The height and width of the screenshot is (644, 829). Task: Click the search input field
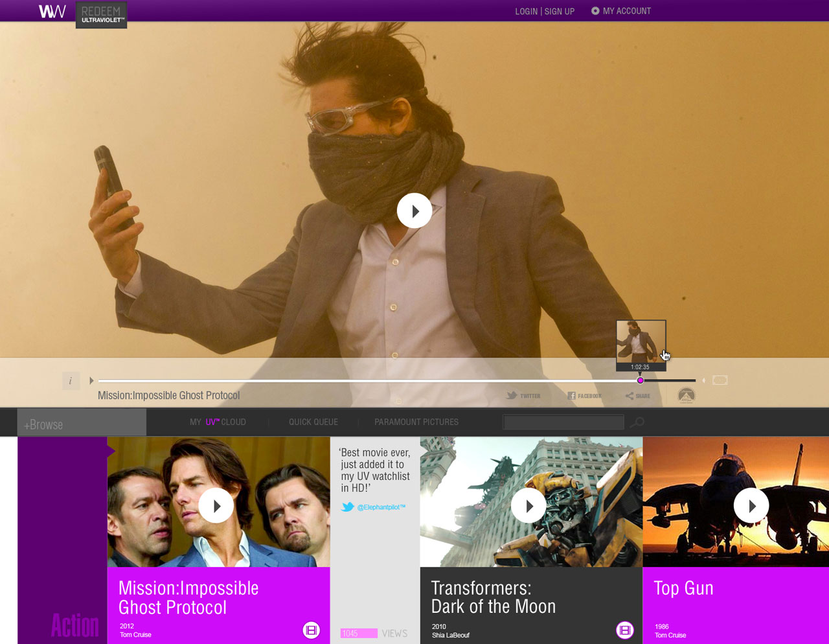[x=563, y=422]
